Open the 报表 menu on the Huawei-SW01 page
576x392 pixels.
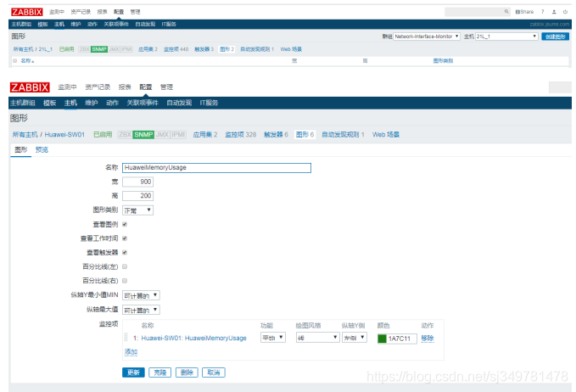[125, 87]
